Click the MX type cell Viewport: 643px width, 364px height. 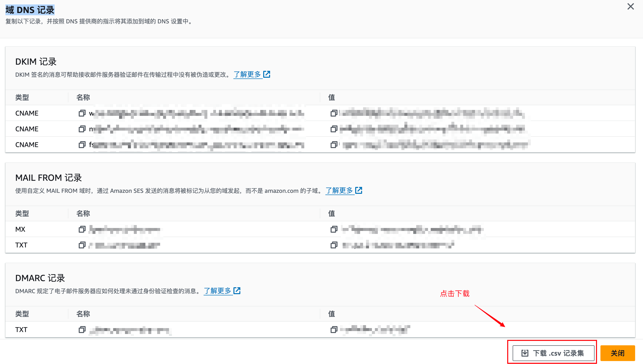20,229
